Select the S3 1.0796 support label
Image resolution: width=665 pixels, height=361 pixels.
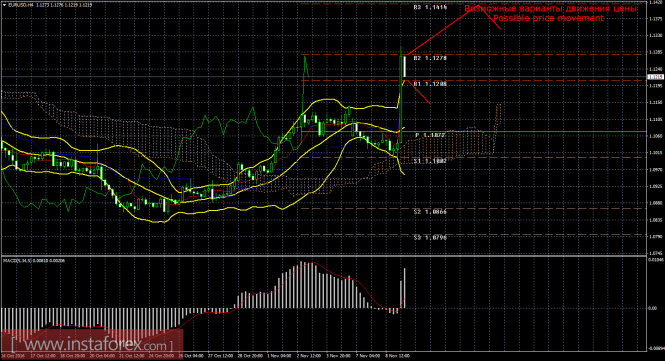click(430, 238)
